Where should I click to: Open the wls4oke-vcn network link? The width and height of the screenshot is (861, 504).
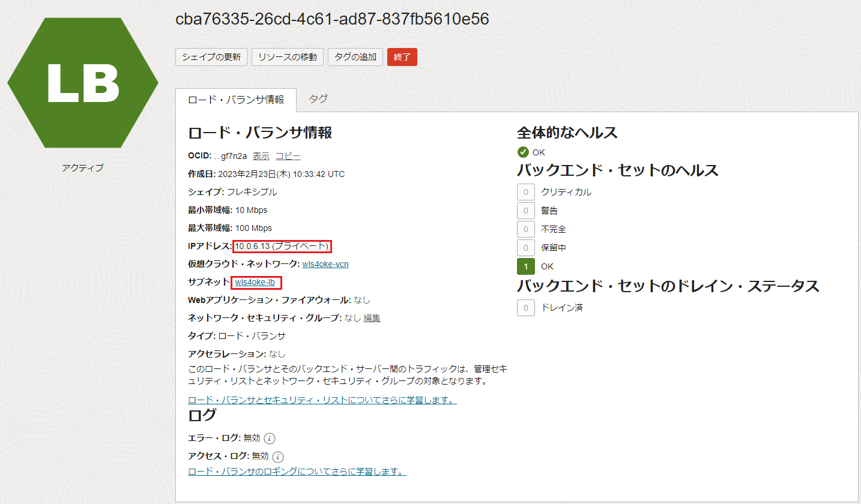point(325,264)
